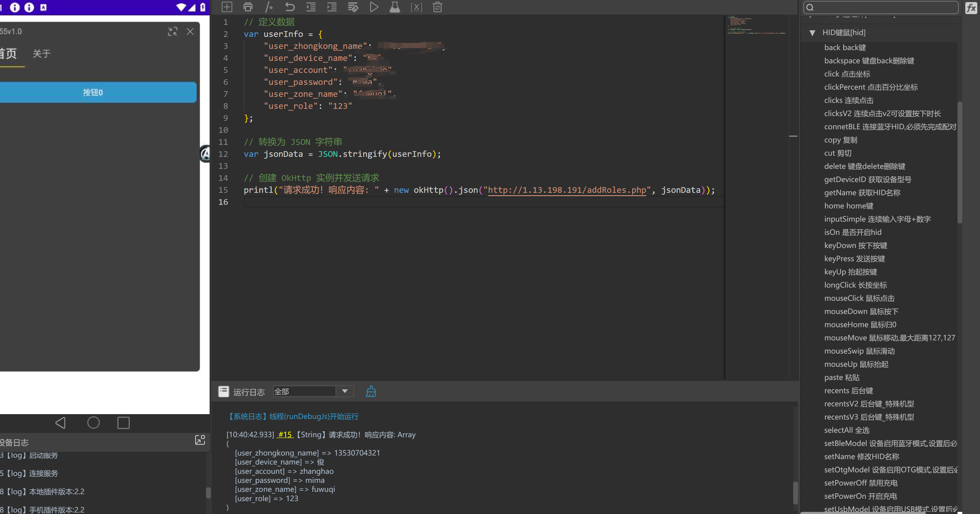Click the fx function icon
The height and width of the screenshot is (514, 980).
point(971,7)
